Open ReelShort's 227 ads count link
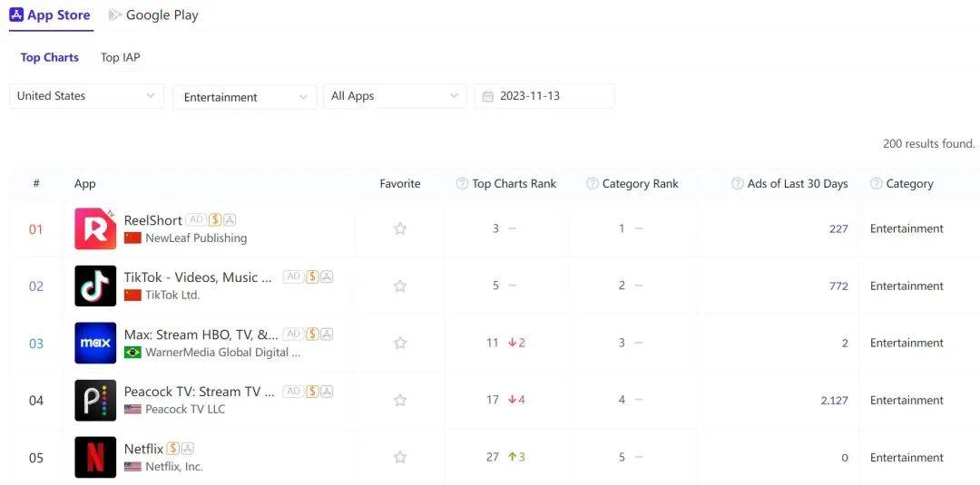The width and height of the screenshot is (980, 485). [838, 228]
